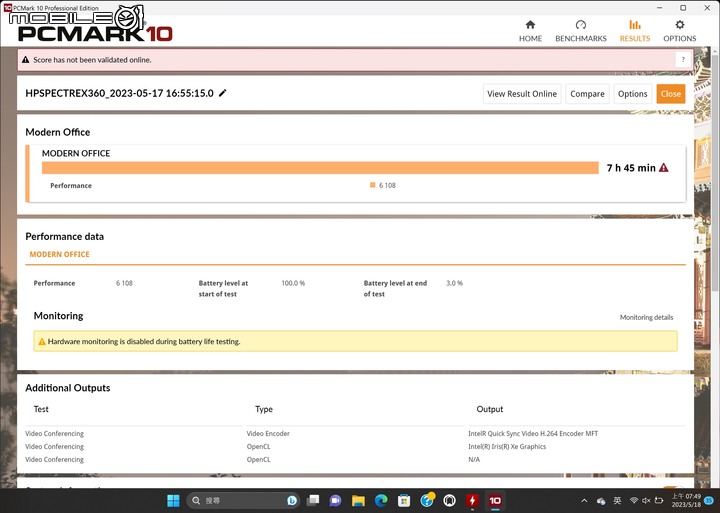The height and width of the screenshot is (513, 720).
Task: Click battery end level 3.0 %
Action: click(454, 283)
